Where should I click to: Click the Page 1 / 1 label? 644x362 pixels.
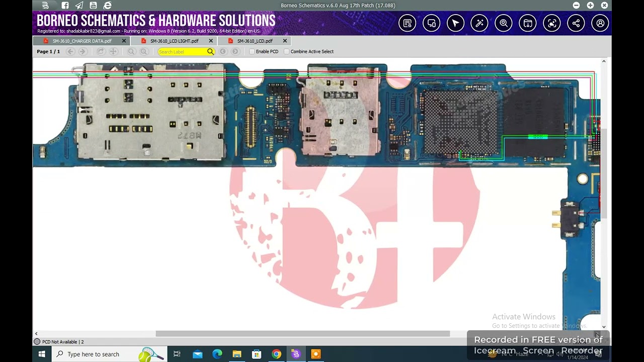coord(48,51)
